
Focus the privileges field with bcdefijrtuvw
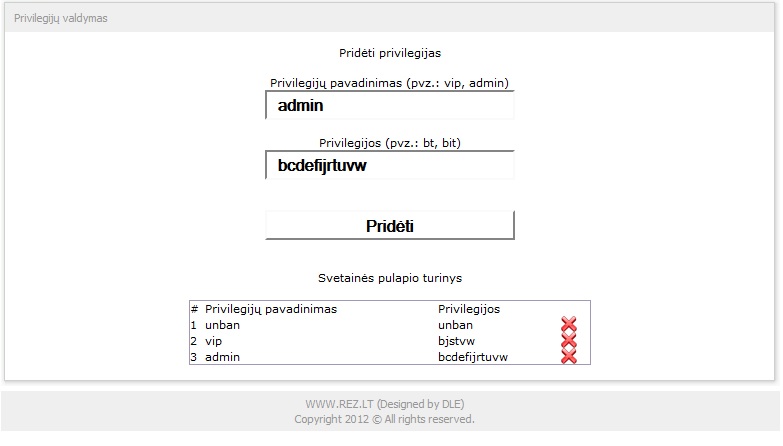(390, 165)
